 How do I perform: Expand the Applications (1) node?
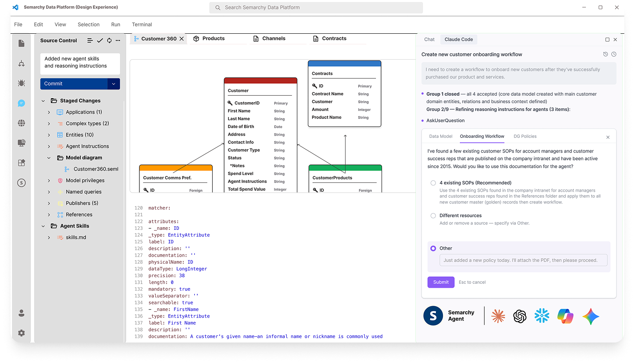point(49,112)
